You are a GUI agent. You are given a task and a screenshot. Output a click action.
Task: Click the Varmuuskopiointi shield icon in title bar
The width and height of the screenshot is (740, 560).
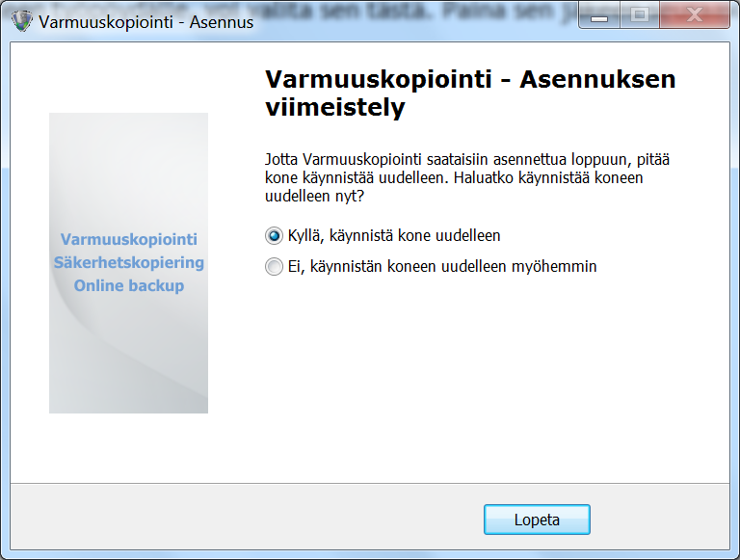click(x=22, y=21)
